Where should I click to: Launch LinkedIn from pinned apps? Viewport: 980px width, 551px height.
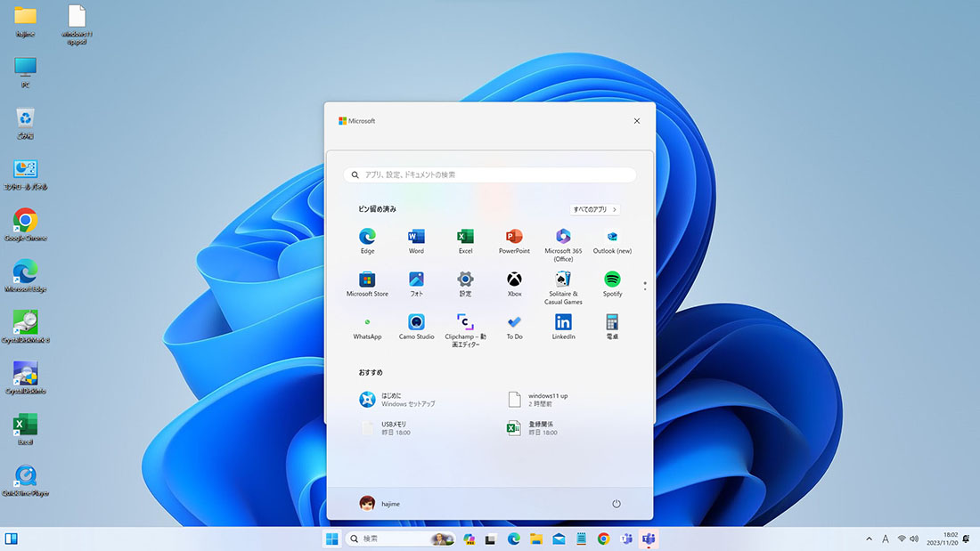563,322
